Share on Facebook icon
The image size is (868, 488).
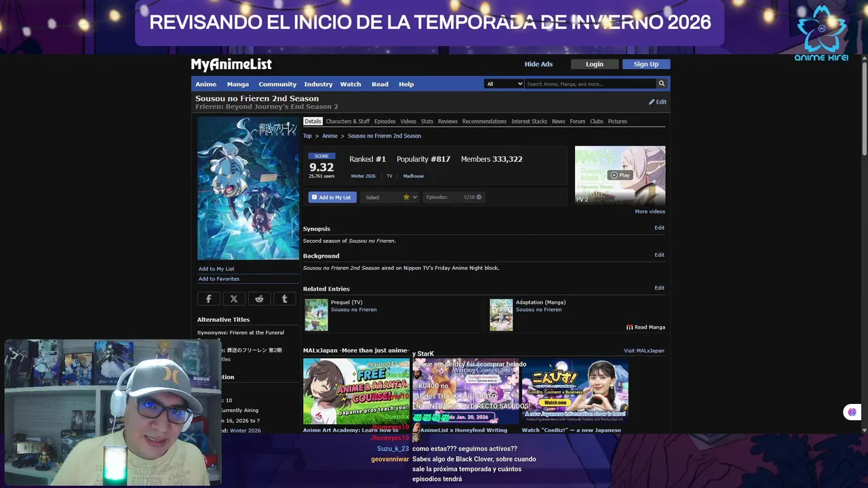click(x=208, y=299)
